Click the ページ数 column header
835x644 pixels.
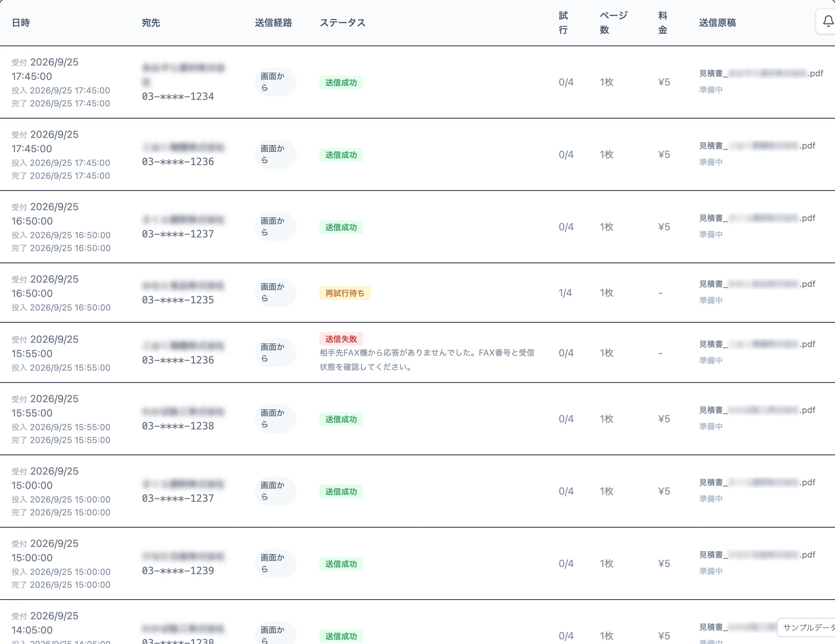point(613,23)
